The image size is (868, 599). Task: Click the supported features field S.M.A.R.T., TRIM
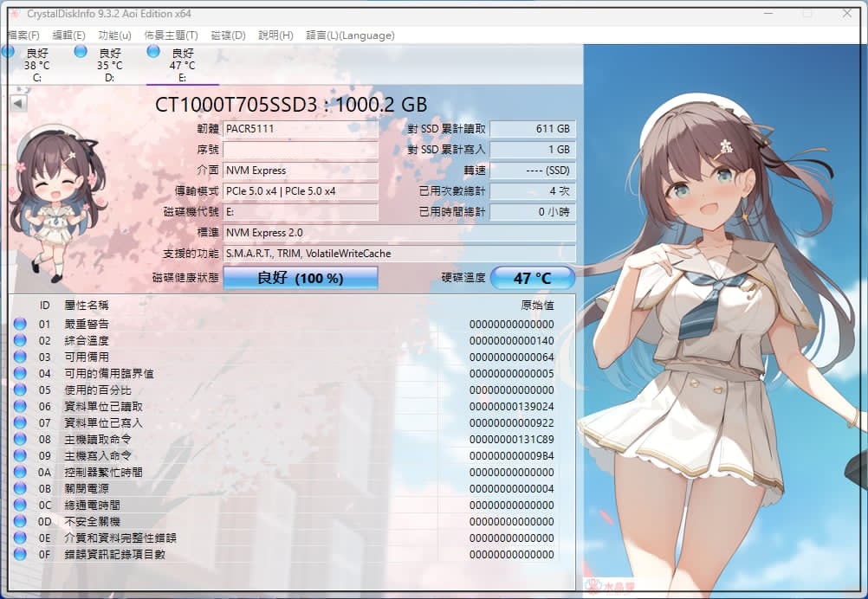(399, 254)
